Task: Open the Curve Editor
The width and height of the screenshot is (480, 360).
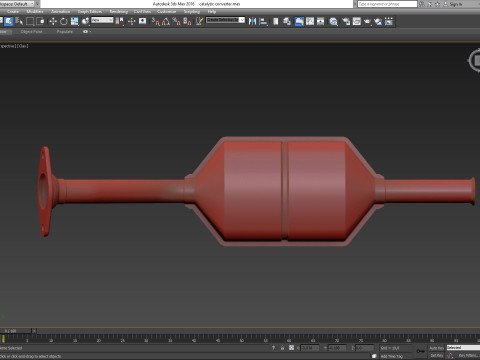Action: pos(310,22)
